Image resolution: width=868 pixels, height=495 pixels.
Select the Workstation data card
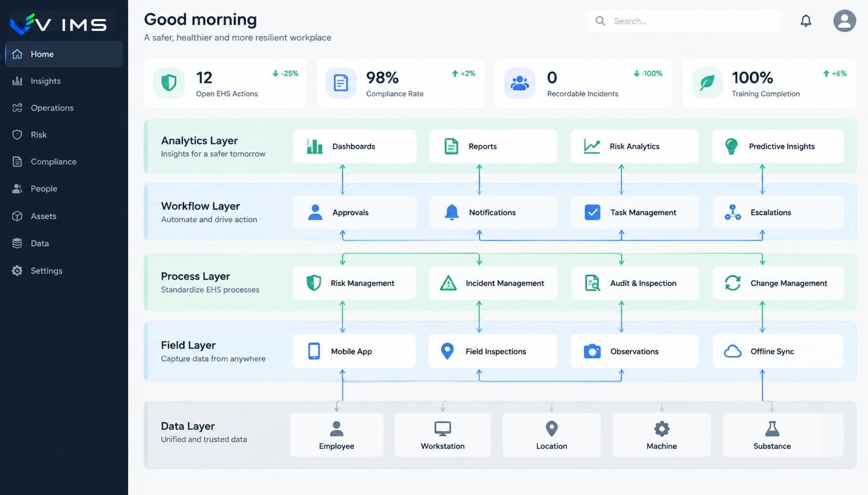(x=443, y=435)
